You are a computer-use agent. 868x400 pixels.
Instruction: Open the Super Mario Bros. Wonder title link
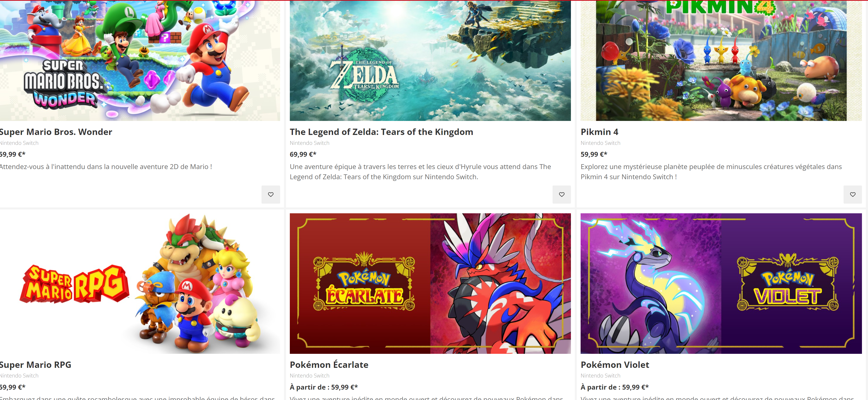tap(56, 132)
